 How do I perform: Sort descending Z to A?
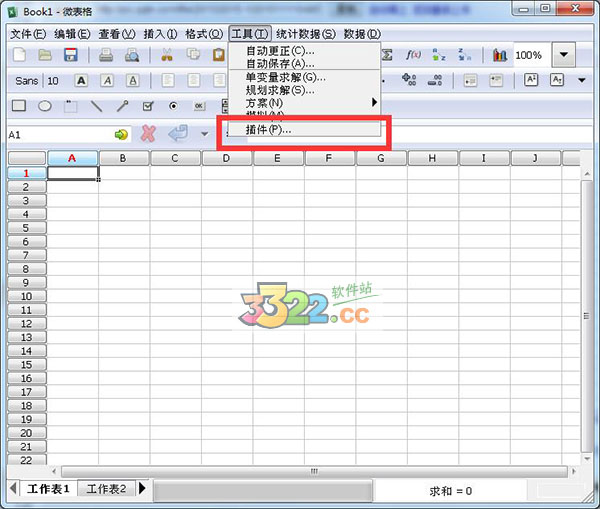point(465,55)
